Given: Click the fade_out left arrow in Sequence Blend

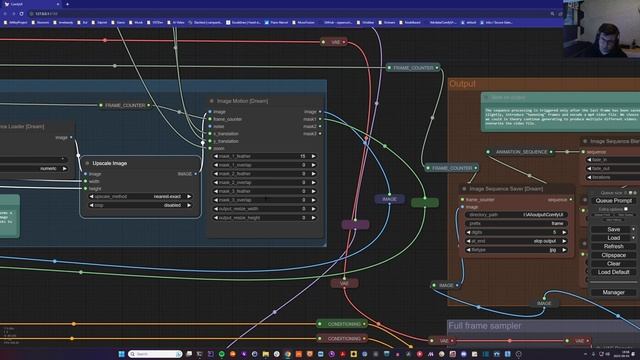Looking at the screenshot, I should pyautogui.click(x=589, y=169).
